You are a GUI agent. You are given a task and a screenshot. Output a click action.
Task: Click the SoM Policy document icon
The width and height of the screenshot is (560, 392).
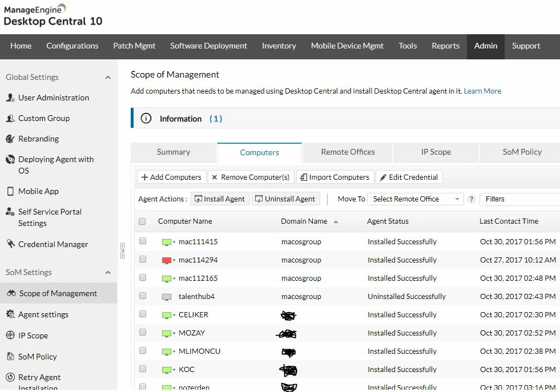click(10, 356)
